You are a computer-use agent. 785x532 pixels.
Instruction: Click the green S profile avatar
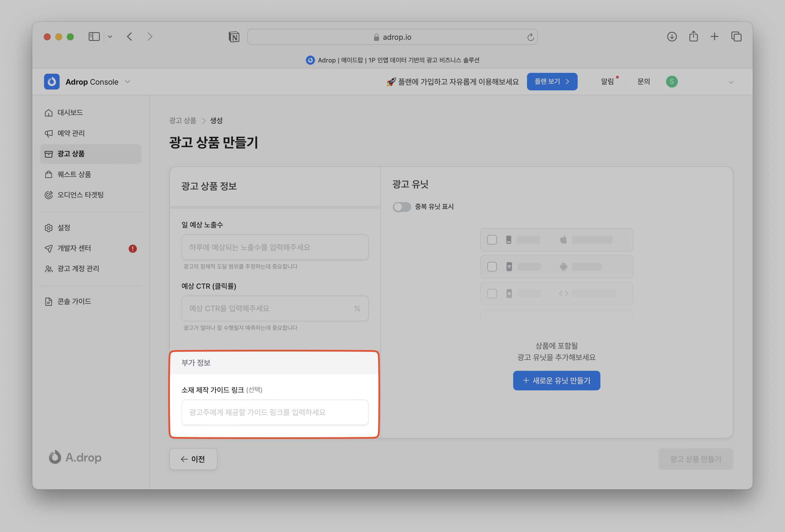(x=672, y=82)
